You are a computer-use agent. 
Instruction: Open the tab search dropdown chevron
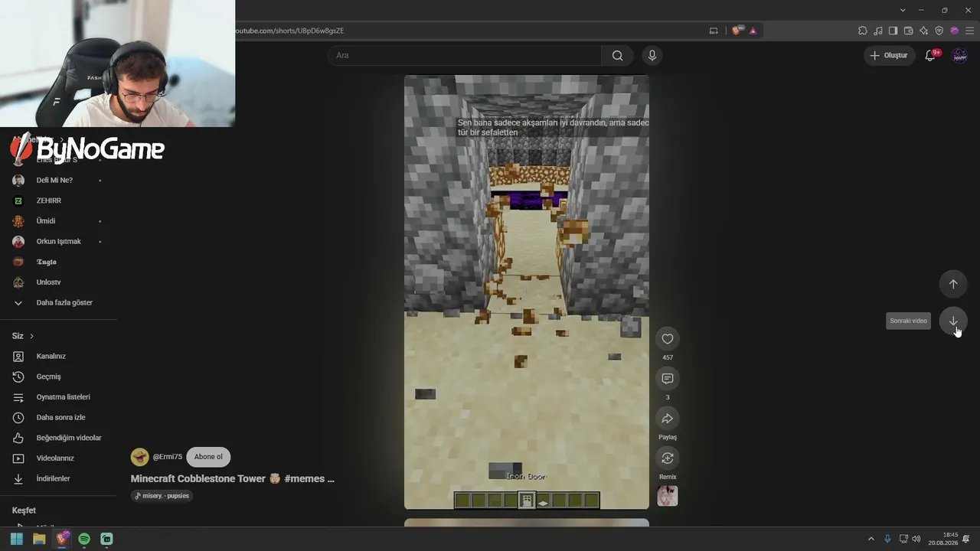tap(903, 10)
